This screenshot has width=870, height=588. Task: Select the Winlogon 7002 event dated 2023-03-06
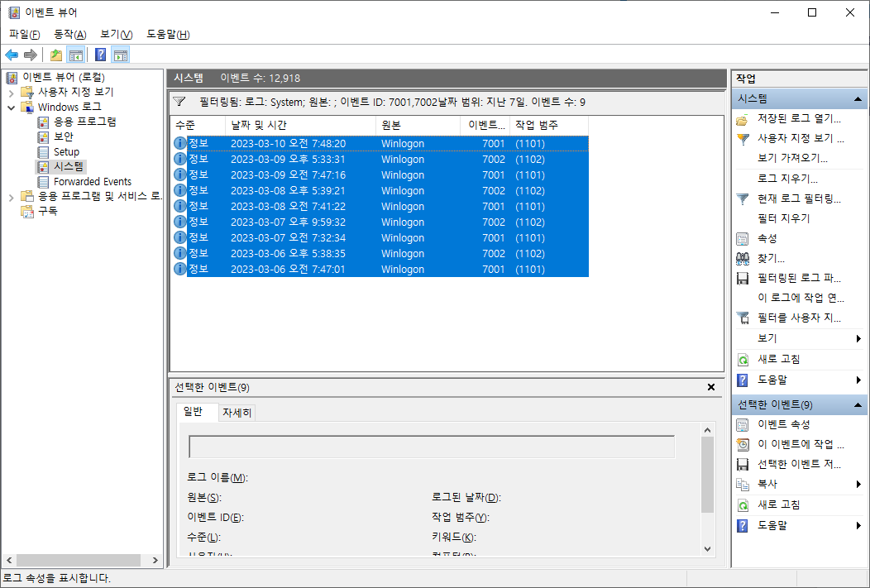(x=331, y=253)
